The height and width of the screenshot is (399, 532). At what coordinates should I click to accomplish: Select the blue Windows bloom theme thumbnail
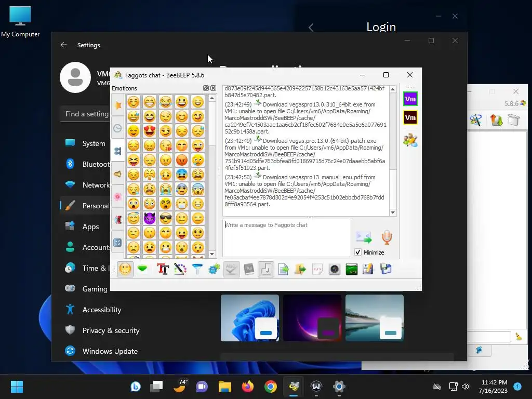(250, 318)
